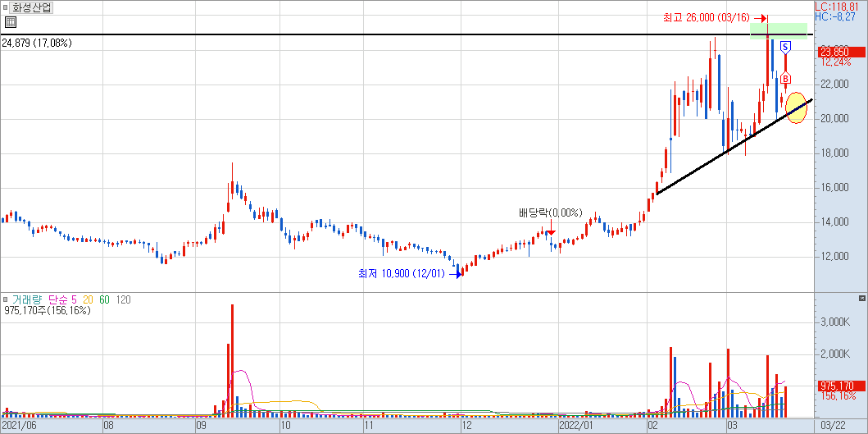
Task: Click the 최저 10,900 (12/01) label
Action: (402, 273)
